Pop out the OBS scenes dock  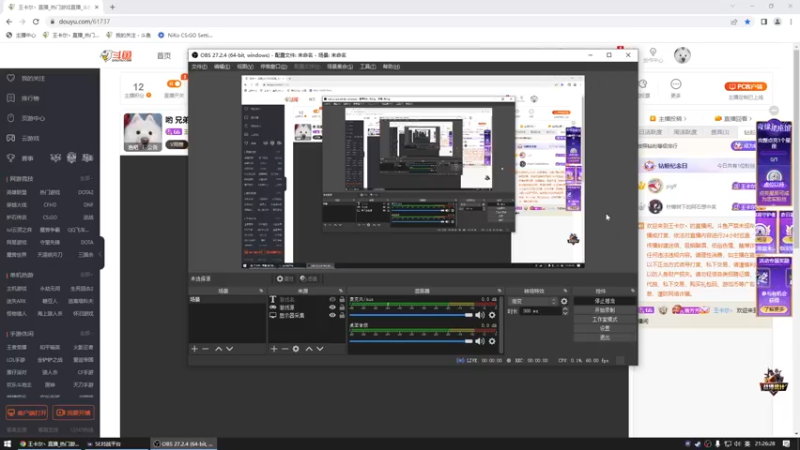(261, 291)
